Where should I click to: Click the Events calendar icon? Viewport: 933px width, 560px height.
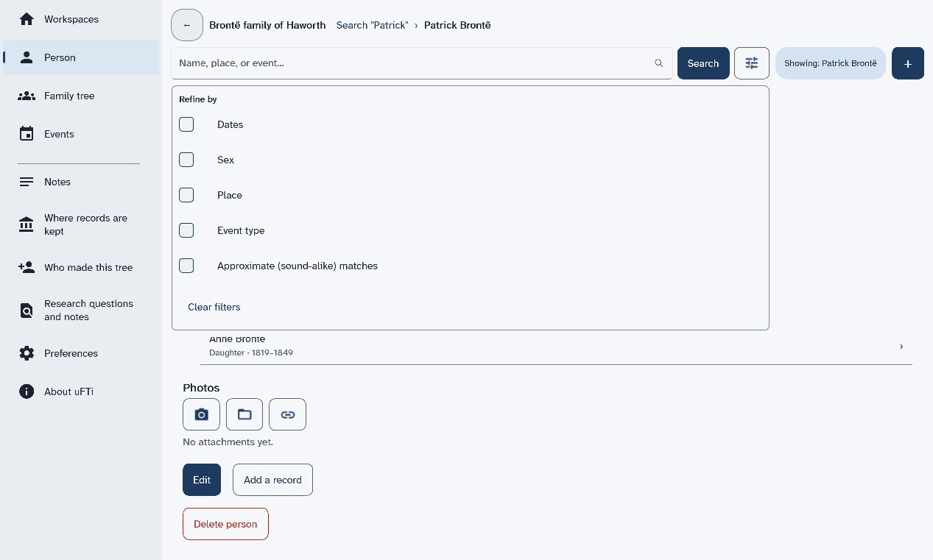click(x=27, y=134)
